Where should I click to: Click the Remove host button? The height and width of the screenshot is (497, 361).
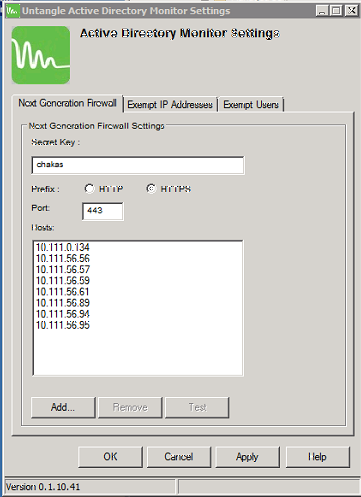130,407
